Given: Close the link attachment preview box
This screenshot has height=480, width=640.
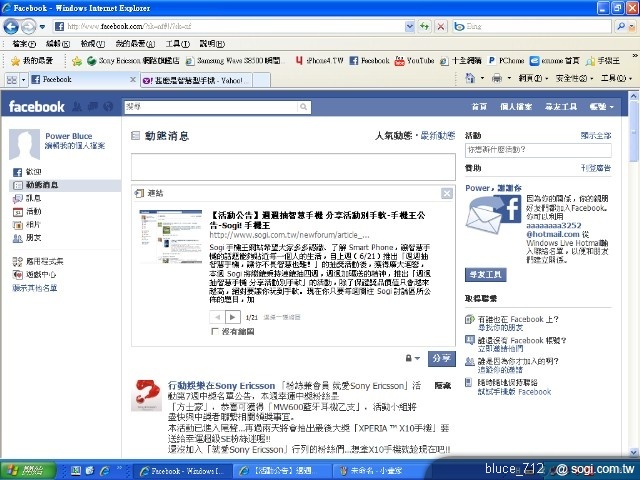Looking at the screenshot, I should (447, 193).
